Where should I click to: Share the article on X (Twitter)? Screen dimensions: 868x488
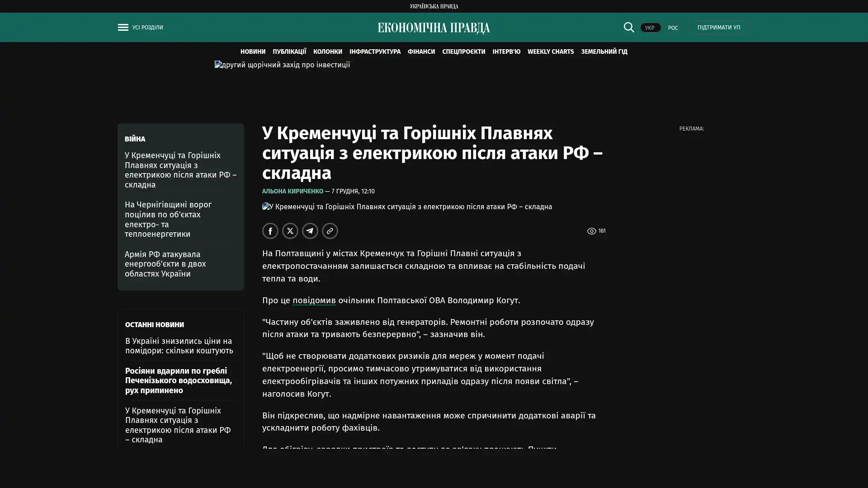(290, 231)
